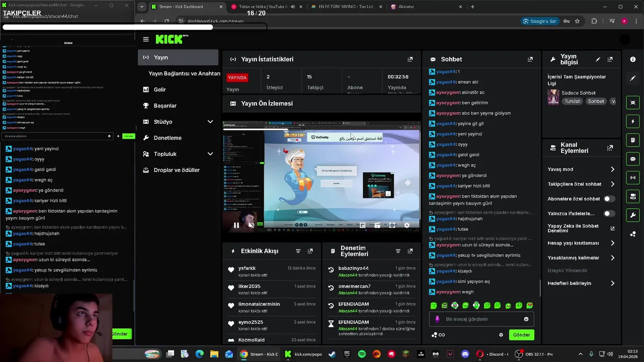Pop out the Sohbet chat panel
This screenshot has height=362, width=644.
click(530, 59)
